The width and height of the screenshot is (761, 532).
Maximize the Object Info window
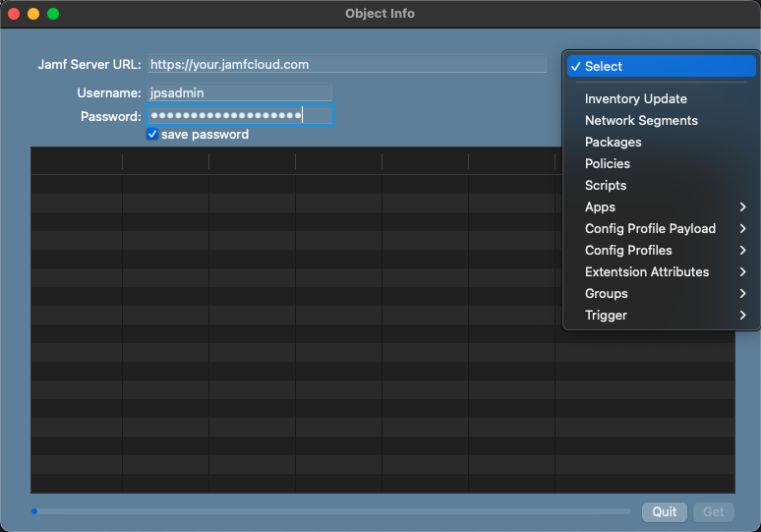click(53, 14)
